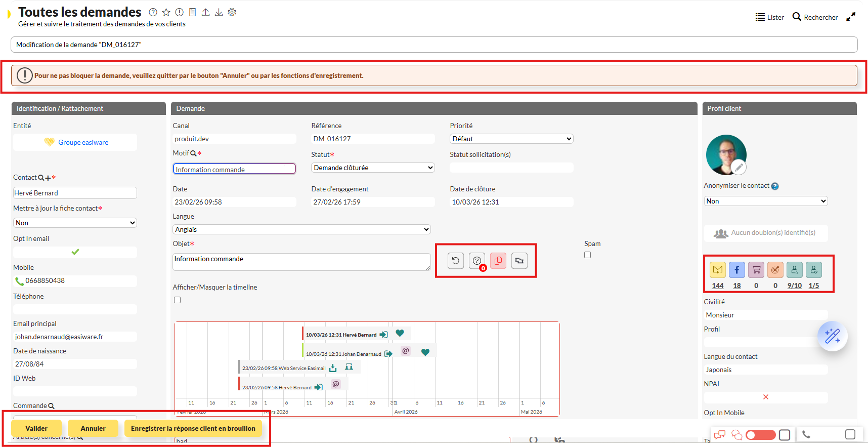
Task: Click the yellow email interactions icon
Action: (717, 270)
